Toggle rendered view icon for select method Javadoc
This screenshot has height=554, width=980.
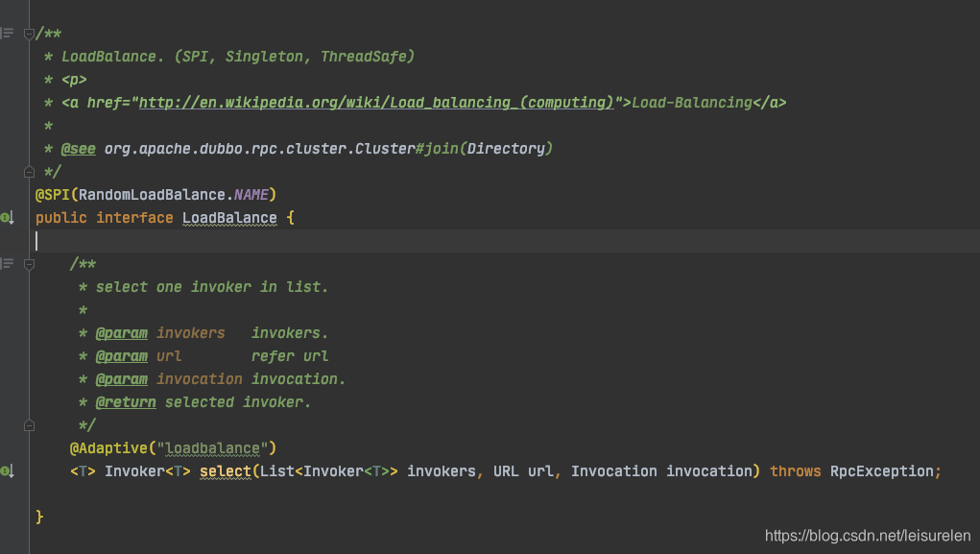point(7,263)
